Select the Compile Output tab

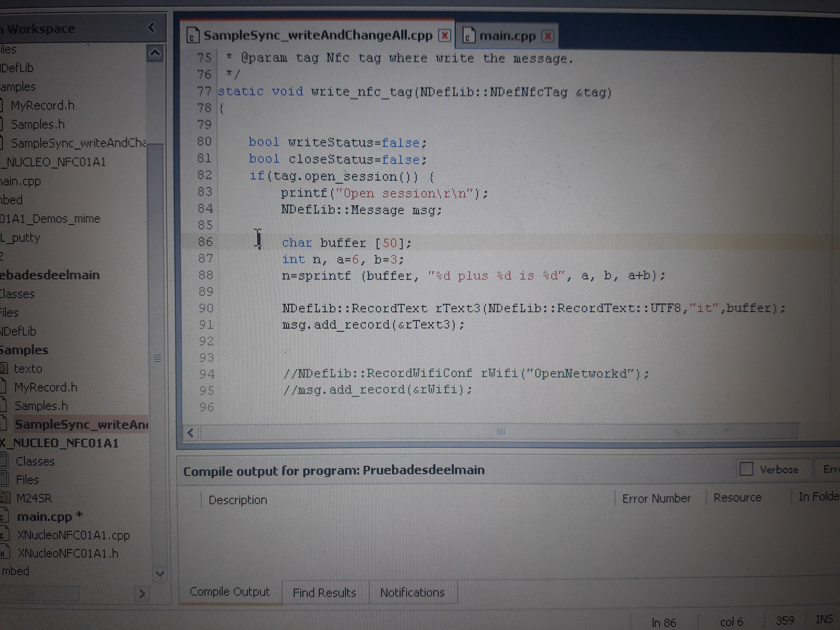pyautogui.click(x=230, y=592)
